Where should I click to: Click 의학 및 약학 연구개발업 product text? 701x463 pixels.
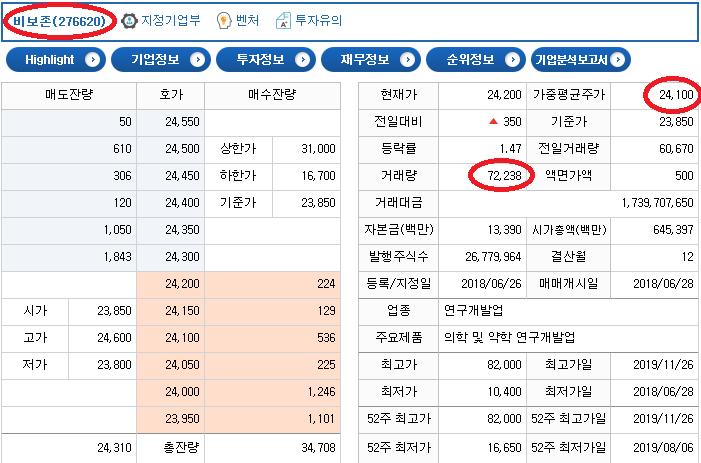point(509,338)
